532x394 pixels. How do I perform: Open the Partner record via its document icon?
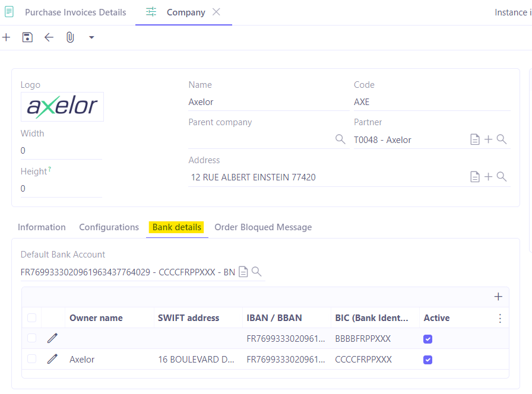tap(474, 139)
